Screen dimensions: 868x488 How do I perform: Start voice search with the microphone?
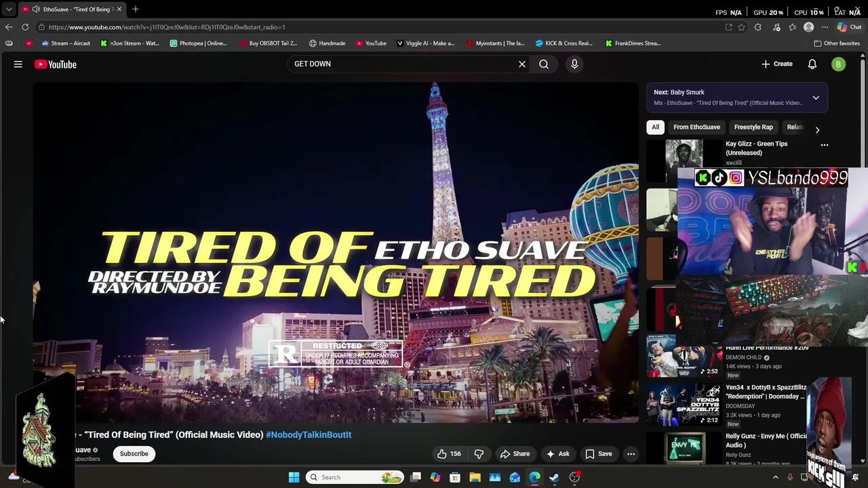(x=574, y=64)
